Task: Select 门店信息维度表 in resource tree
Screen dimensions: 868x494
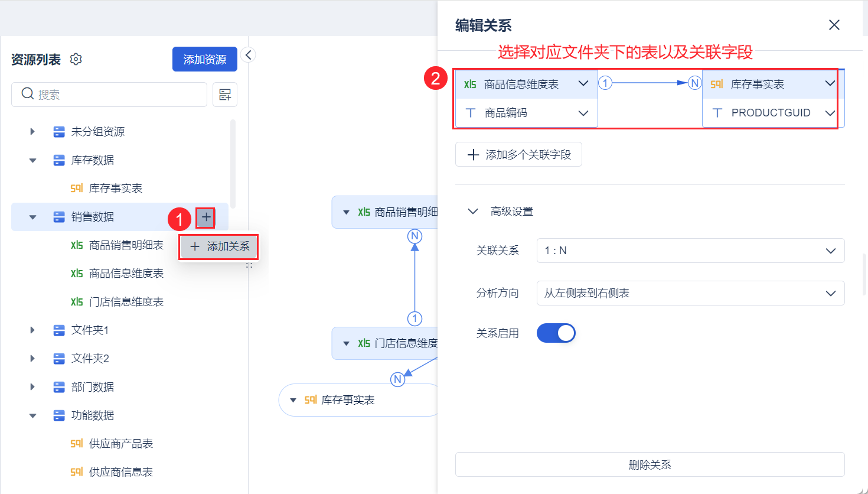Action: (x=126, y=302)
